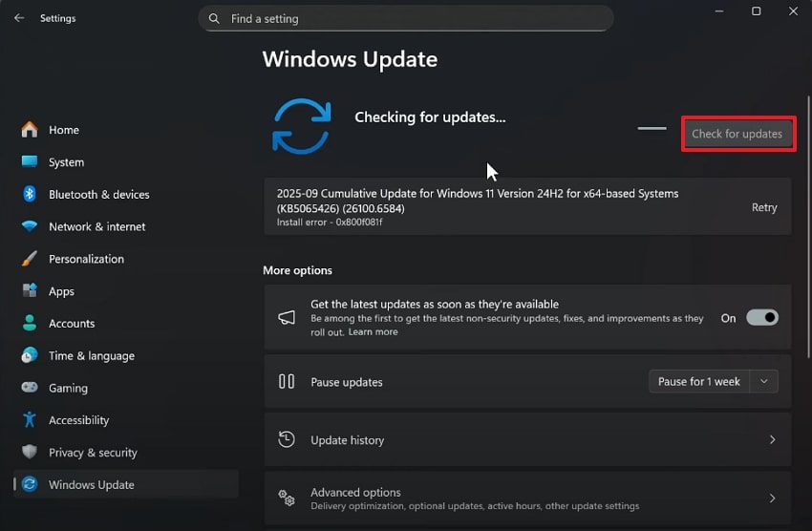Image resolution: width=812 pixels, height=531 pixels.
Task: Retry the failed cumulative update
Action: (x=764, y=207)
